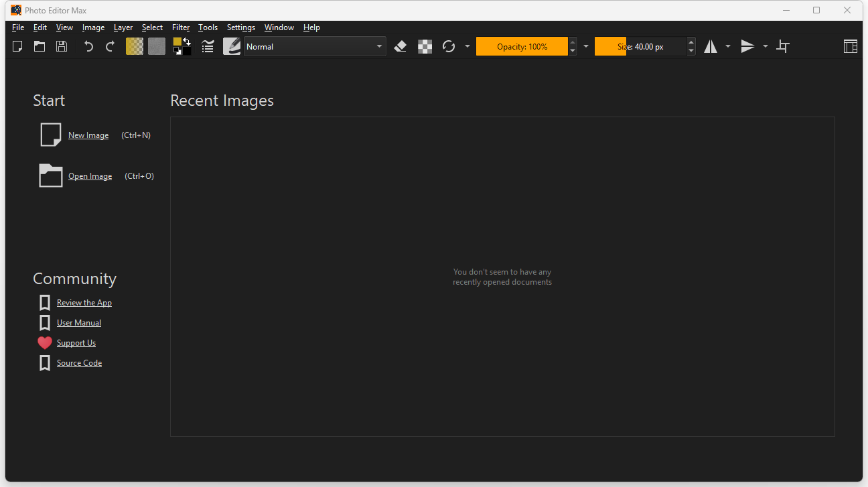Open the fill pattern picker swatch
This screenshot has height=487, width=868.
tap(157, 46)
